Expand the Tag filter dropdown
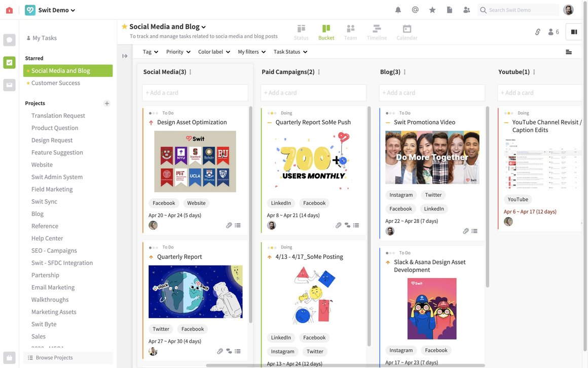 click(x=151, y=52)
